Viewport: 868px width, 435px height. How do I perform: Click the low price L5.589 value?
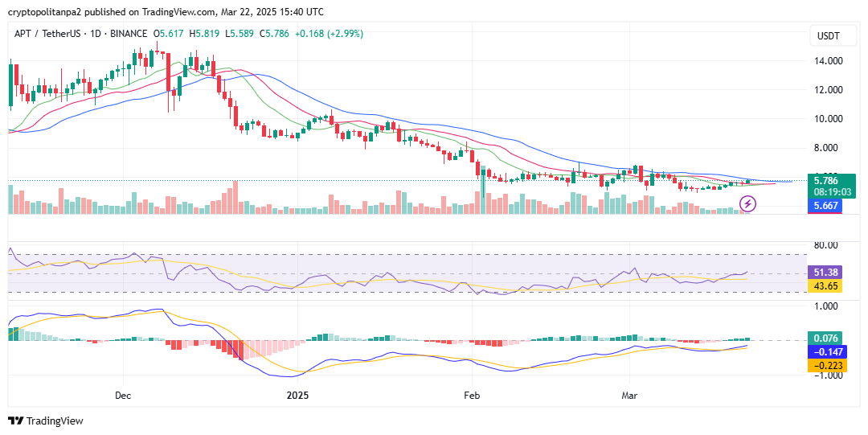click(240, 34)
